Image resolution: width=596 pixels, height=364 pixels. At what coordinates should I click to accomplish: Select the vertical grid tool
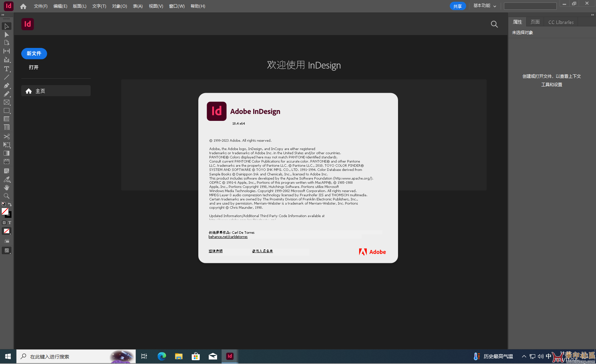click(x=7, y=127)
